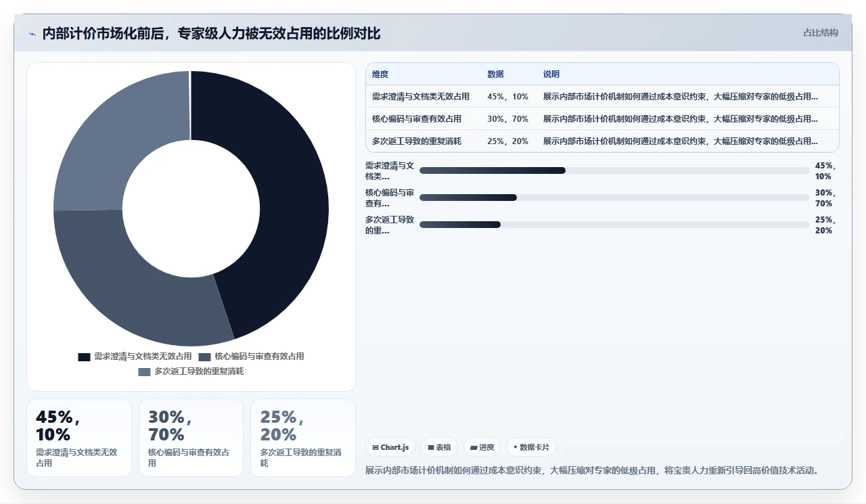
Task: Click the 占比结构 label
Action: tap(820, 32)
